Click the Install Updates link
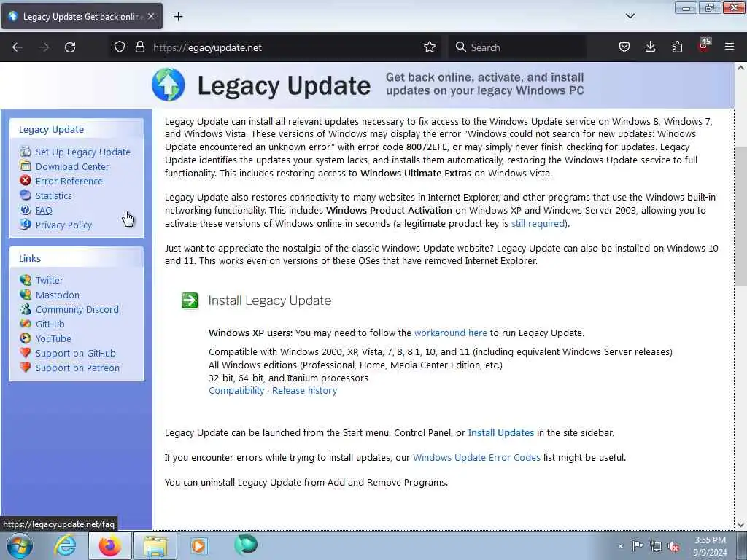The height and width of the screenshot is (560, 747). tap(500, 433)
